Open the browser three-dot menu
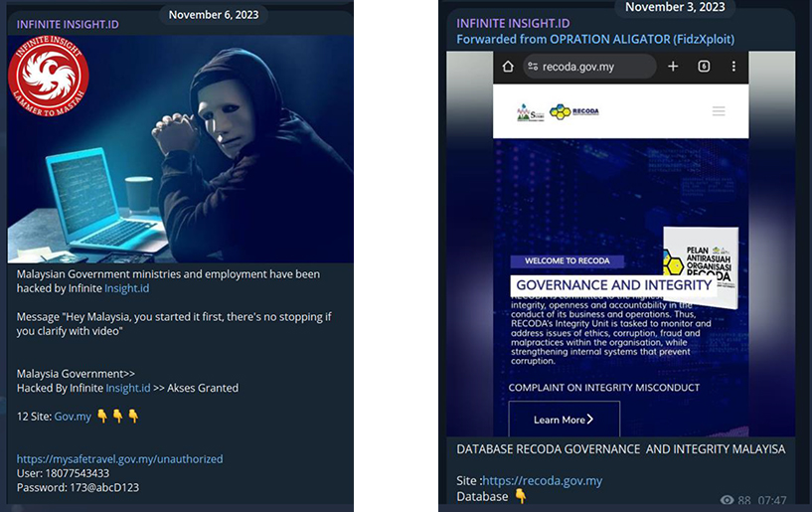This screenshot has width=812, height=512. [733, 67]
